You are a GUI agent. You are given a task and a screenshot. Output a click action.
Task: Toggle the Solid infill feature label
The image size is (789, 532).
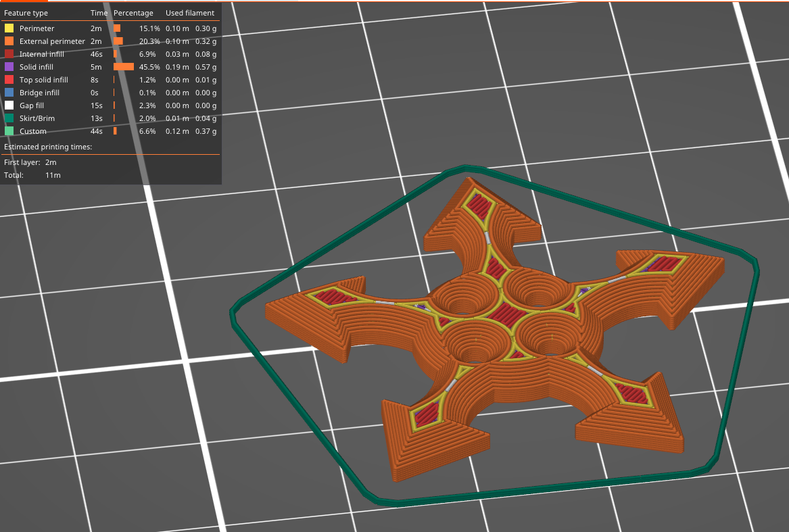tap(37, 67)
